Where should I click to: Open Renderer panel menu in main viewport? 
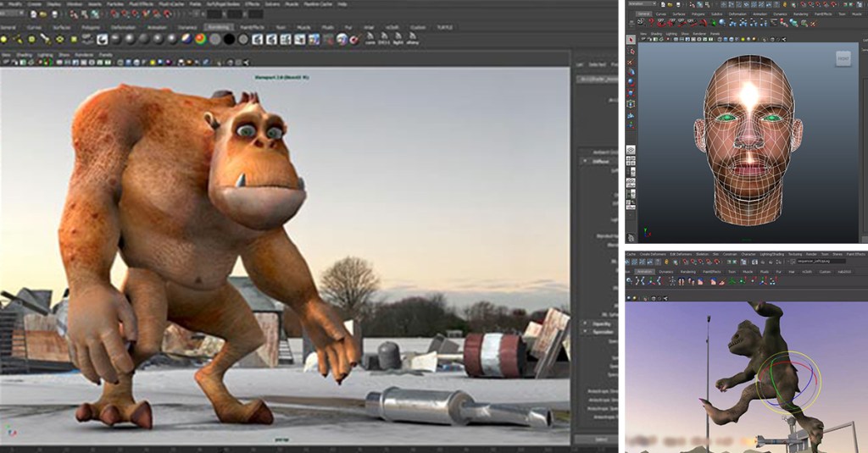(84, 55)
